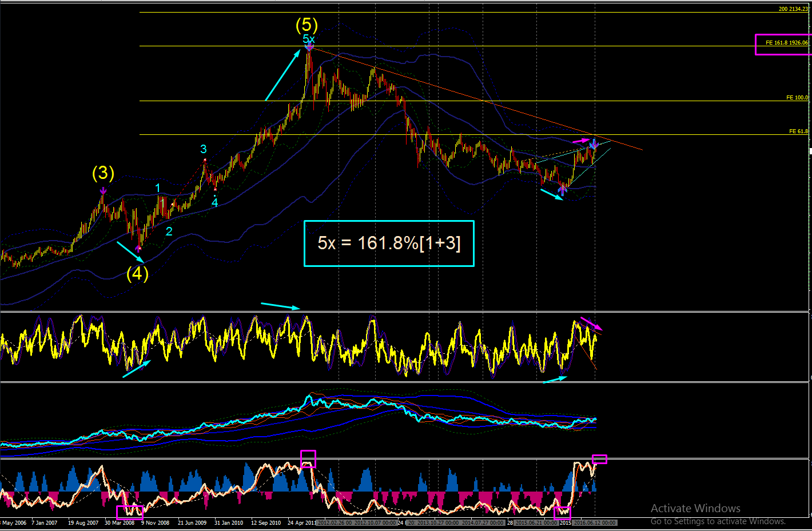812x531 pixels.
Task: Click the 'FE 100.0' level label
Action: pos(797,98)
